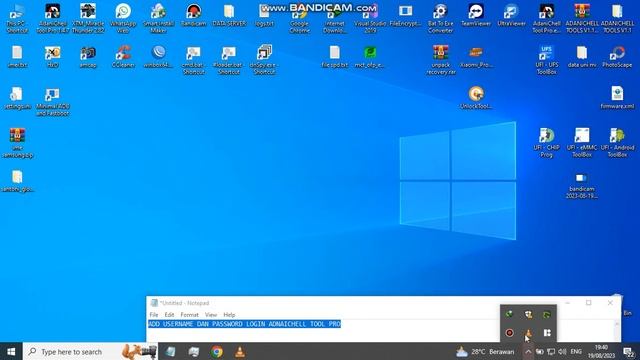Open the Windows Start menu
The height and width of the screenshot is (360, 640).
[x=11, y=351]
